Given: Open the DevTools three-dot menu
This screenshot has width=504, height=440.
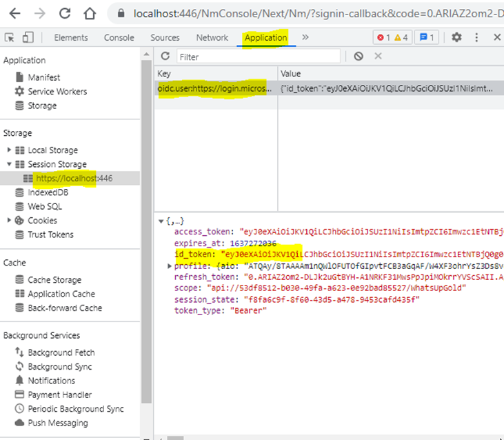Looking at the screenshot, I should tap(476, 37).
